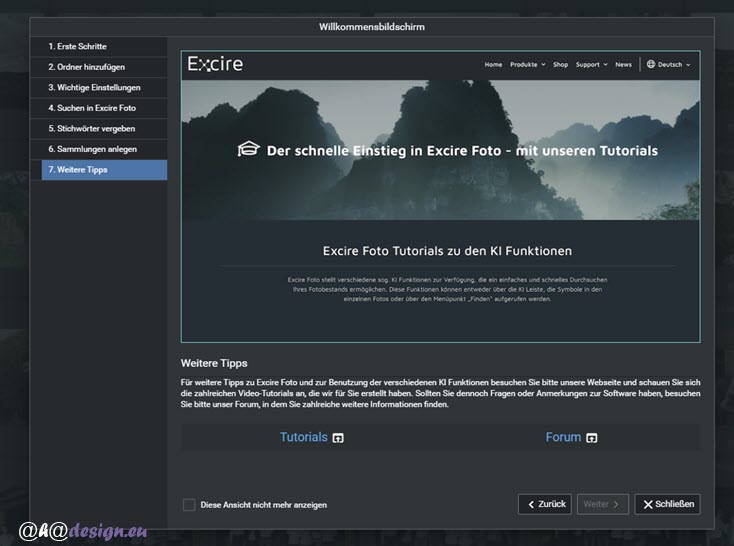Screen dimensions: 734x546
Task: Expand the Produkte dropdown chevron
Action: pyautogui.click(x=543, y=65)
